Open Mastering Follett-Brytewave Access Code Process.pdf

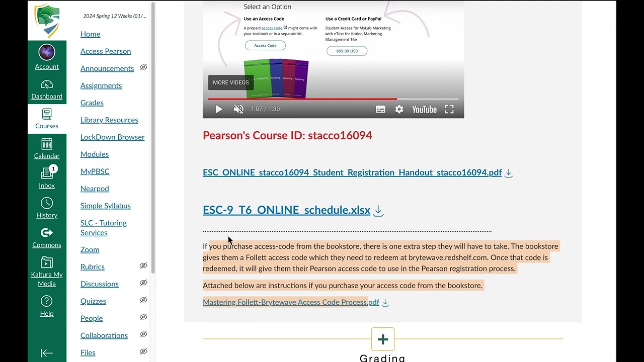291,302
